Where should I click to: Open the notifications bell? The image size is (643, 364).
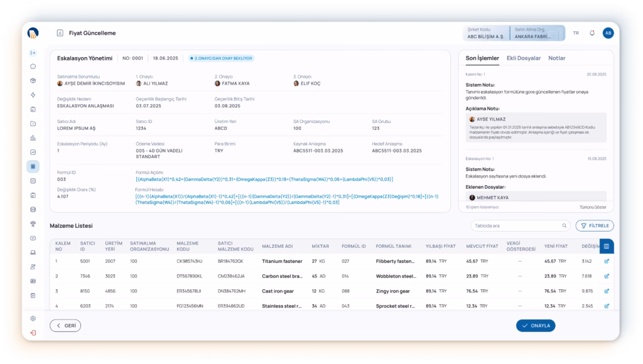click(592, 33)
